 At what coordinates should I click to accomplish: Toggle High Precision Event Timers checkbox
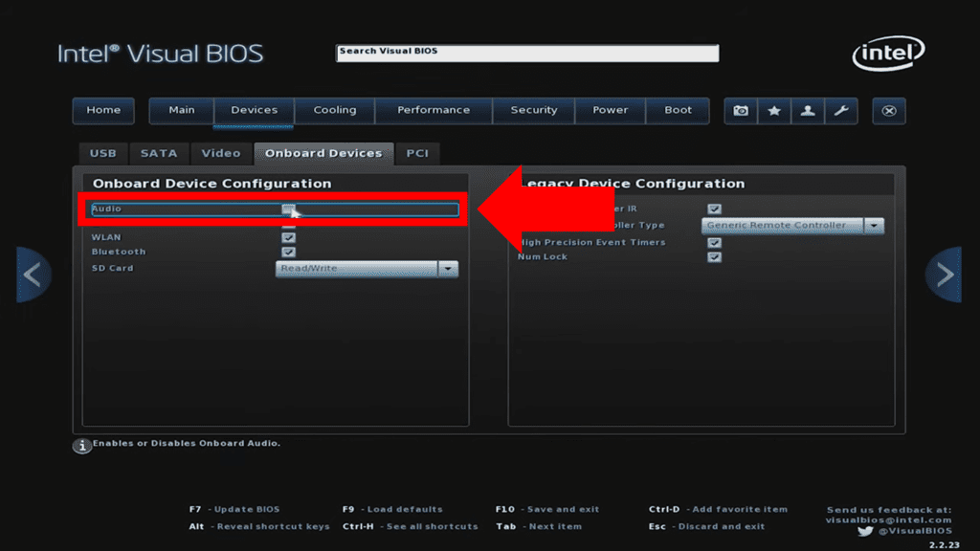pyautogui.click(x=714, y=242)
